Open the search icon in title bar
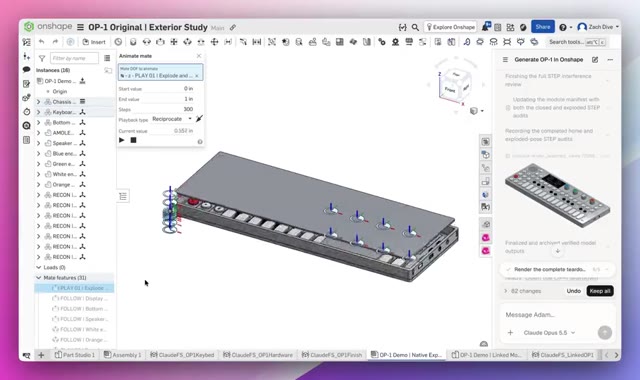This screenshot has height=380, width=640. (x=415, y=27)
